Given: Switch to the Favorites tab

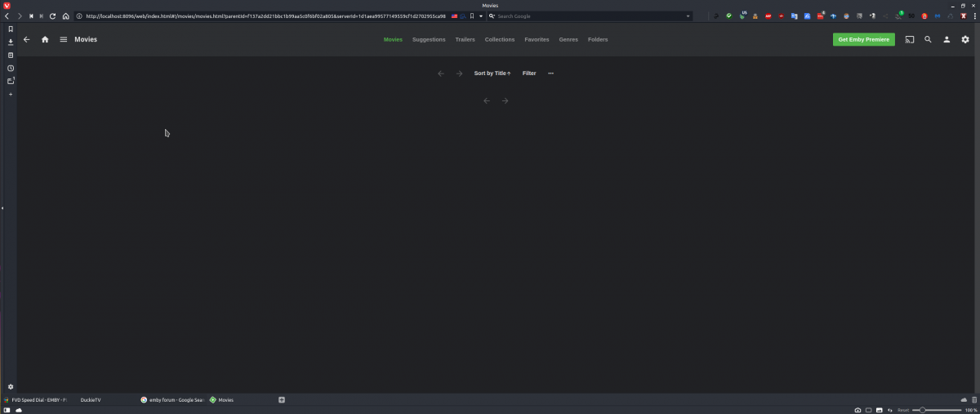Looking at the screenshot, I should tap(537, 39).
